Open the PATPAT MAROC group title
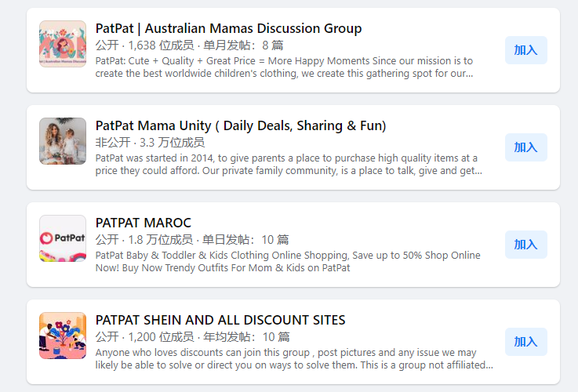This screenshot has height=392, width=578. tap(144, 223)
